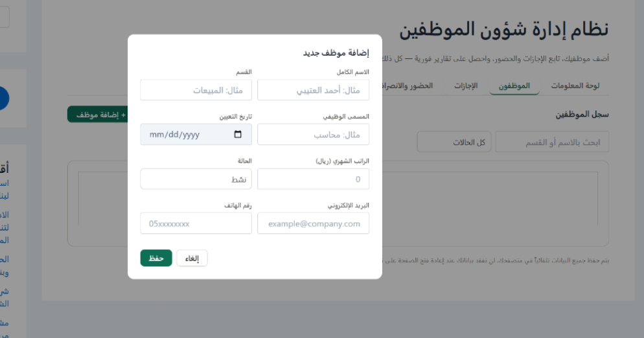This screenshot has width=644, height=338.
Task: Click the search box ابحث بالاسم أو القسم
Action: coord(552,142)
